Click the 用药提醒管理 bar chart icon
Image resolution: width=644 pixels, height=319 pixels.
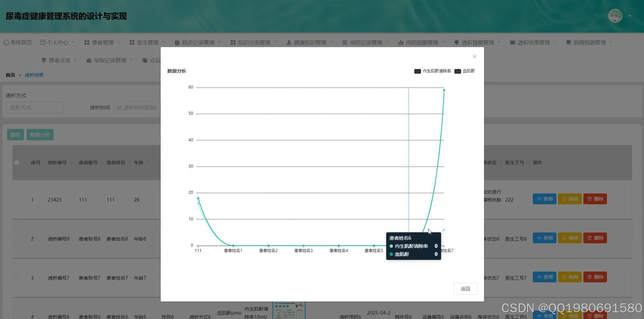click(x=400, y=42)
